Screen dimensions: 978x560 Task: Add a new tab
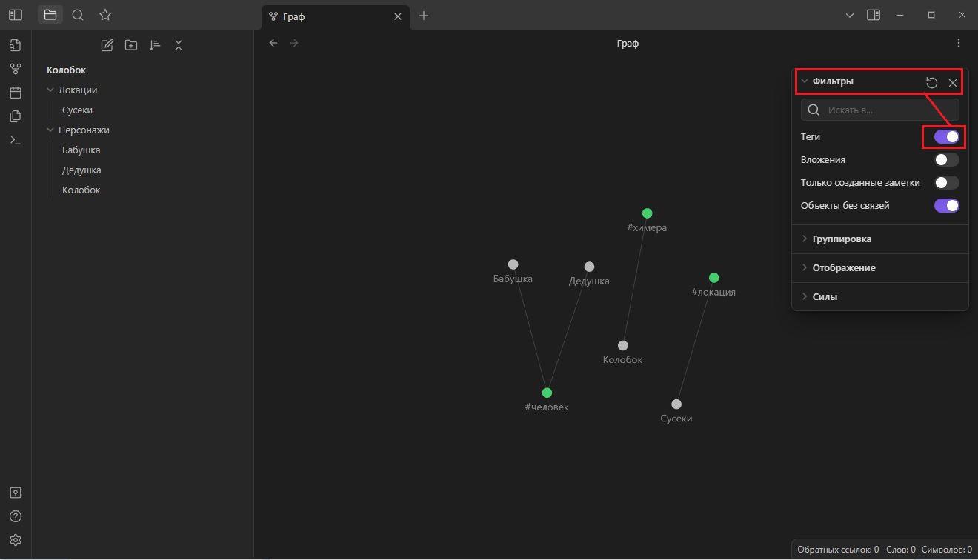(424, 16)
